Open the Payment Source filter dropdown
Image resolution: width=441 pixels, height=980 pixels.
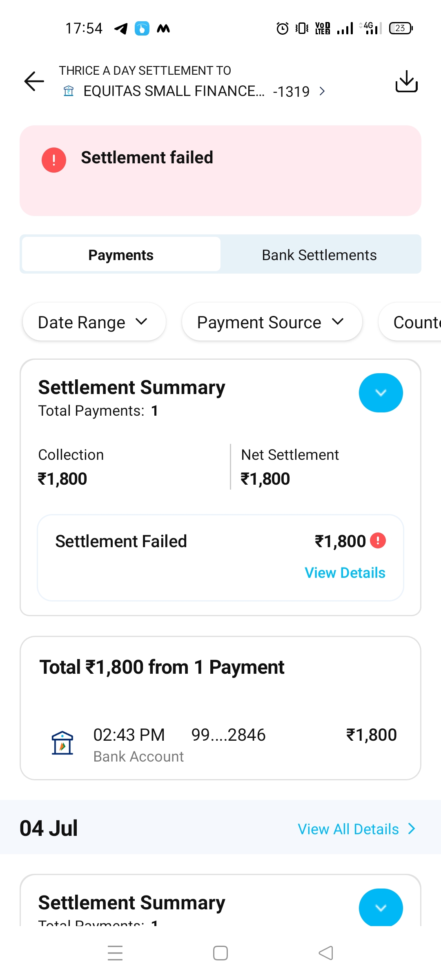(x=272, y=322)
